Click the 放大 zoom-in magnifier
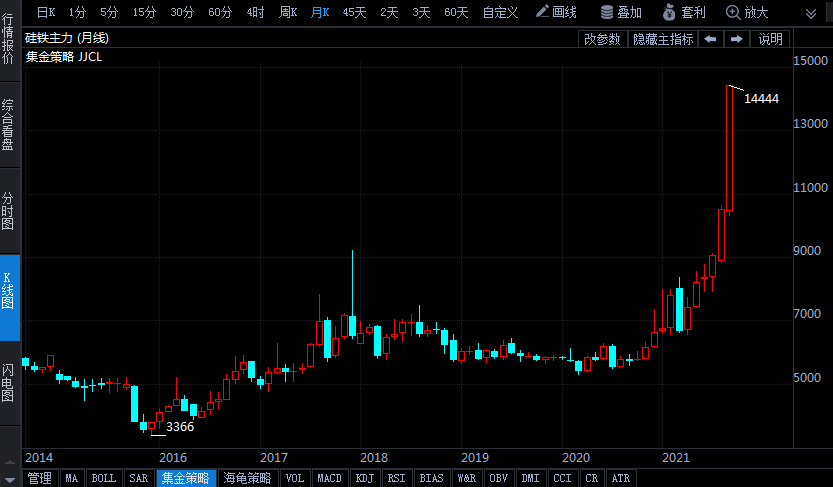833x487 pixels. pyautogui.click(x=747, y=12)
